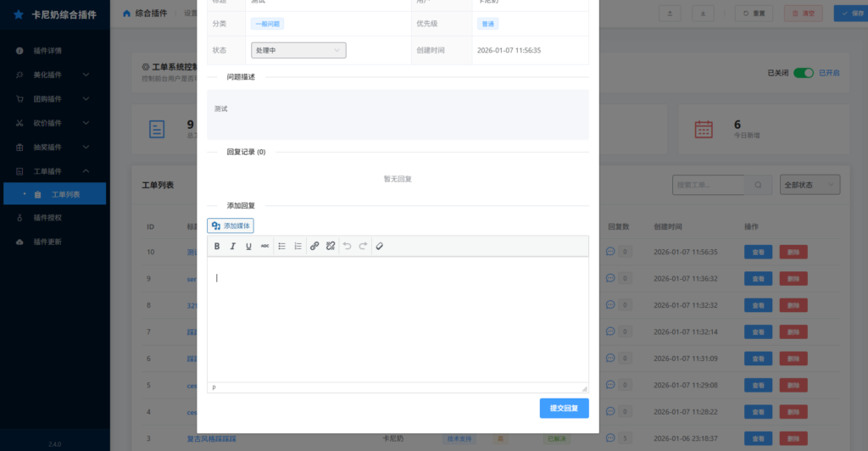
Task: Click the 创建时间 column header
Action: (x=668, y=227)
